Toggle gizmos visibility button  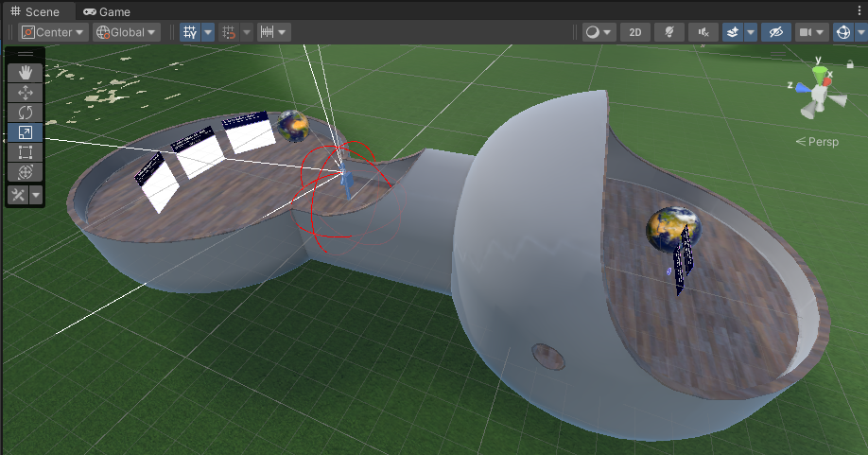point(843,32)
